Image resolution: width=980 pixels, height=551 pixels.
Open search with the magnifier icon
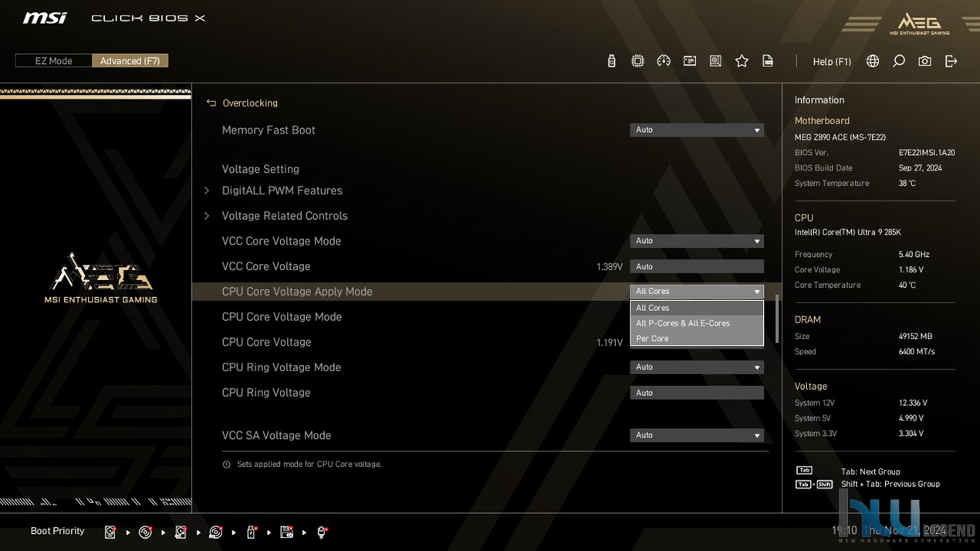899,61
